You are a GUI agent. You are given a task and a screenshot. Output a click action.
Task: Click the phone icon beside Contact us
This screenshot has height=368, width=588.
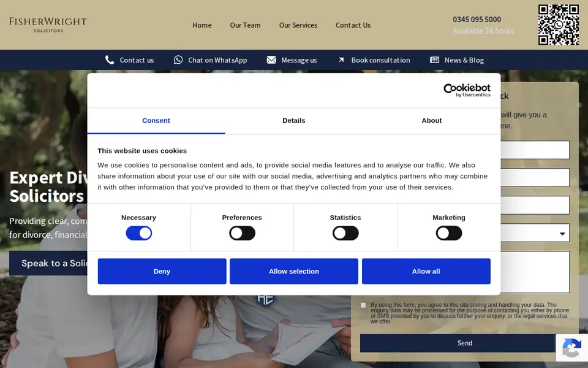tap(110, 60)
